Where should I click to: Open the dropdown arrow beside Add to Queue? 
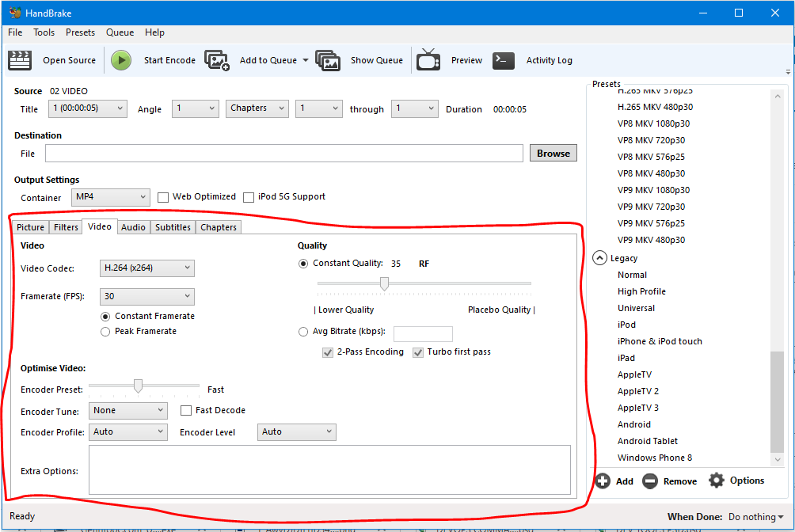point(305,60)
